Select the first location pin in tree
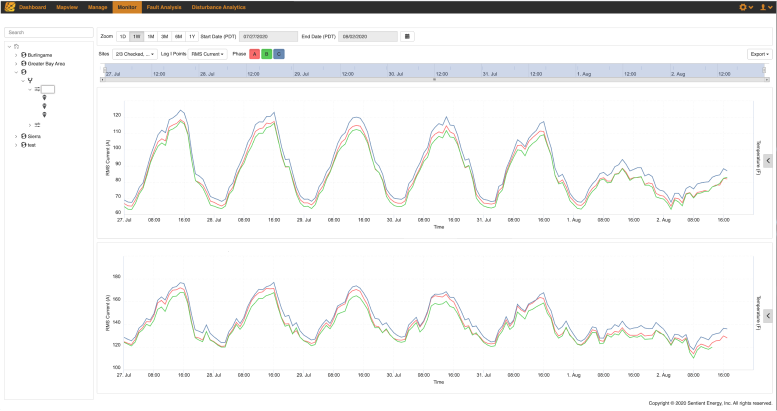Screen dimensions: 777x411 (x=44, y=98)
